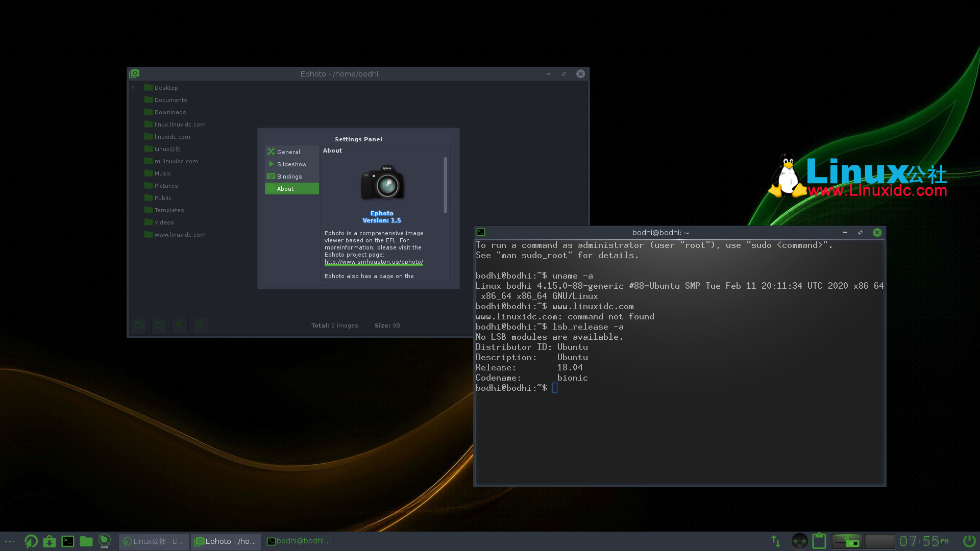980x551 pixels.
Task: Click the terminal command prompt cursor
Action: [555, 388]
